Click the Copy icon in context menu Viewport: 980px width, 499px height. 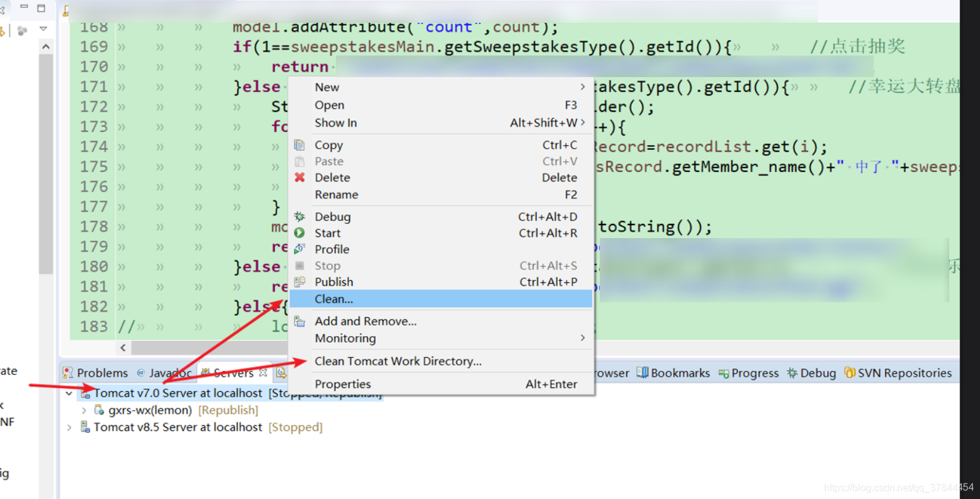click(300, 145)
